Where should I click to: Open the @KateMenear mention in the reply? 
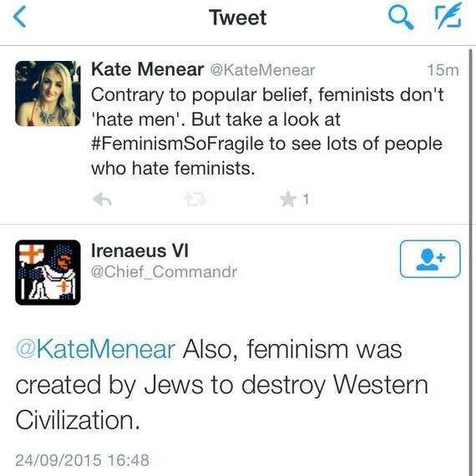96,349
